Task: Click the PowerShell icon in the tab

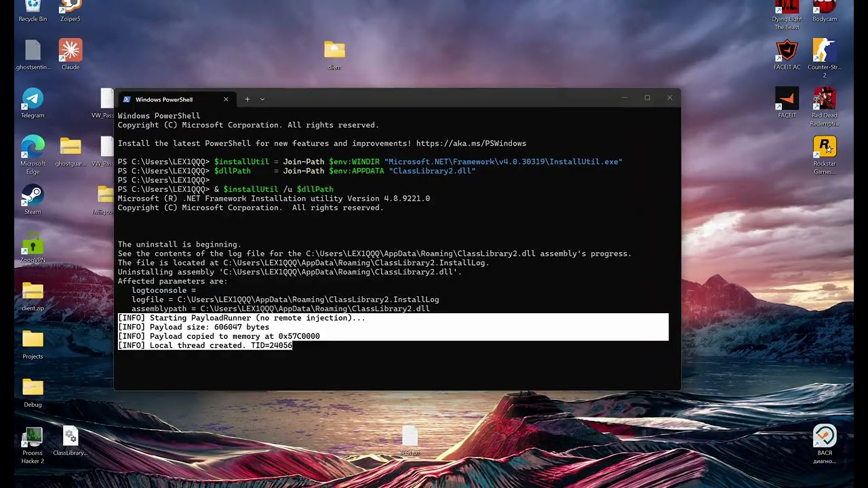Action: click(x=126, y=99)
